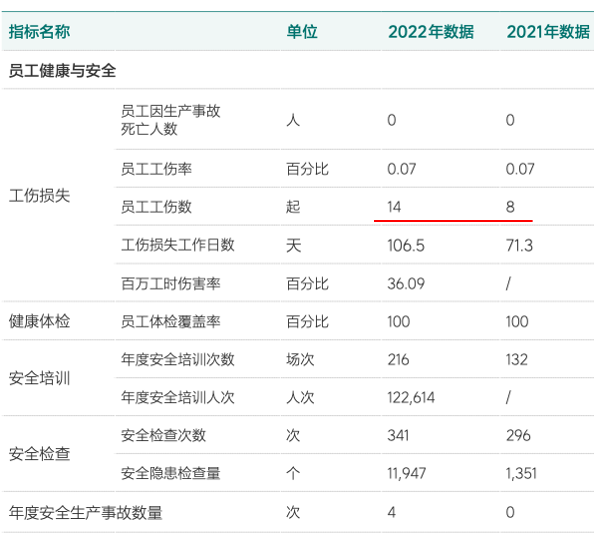The image size is (594, 541).
Task: Select the unit 百分比 in 百万工时伤害率 row
Action: click(x=308, y=283)
